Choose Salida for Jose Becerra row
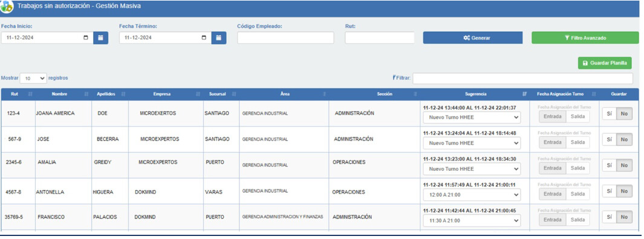Image resolution: width=644 pixels, height=239 pixels. tap(577, 142)
